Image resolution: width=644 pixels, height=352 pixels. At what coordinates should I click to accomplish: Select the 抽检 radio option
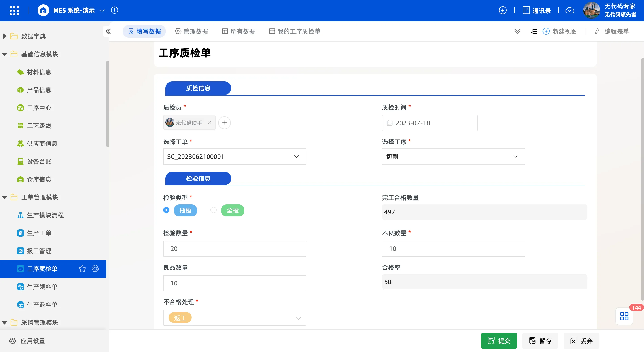tap(166, 210)
